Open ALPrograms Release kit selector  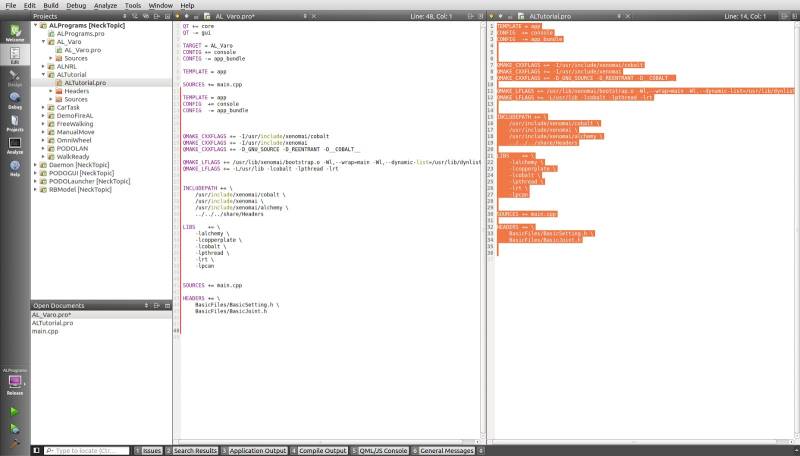click(15, 383)
